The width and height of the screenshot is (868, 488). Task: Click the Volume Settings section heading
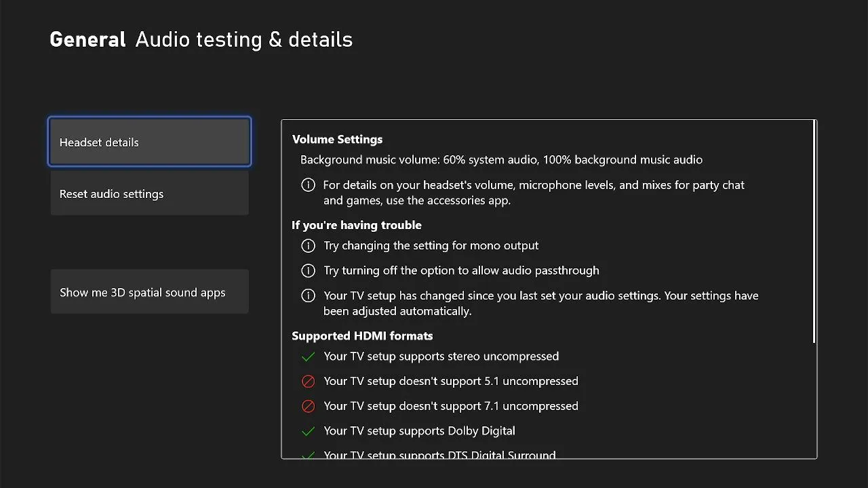[x=337, y=140]
